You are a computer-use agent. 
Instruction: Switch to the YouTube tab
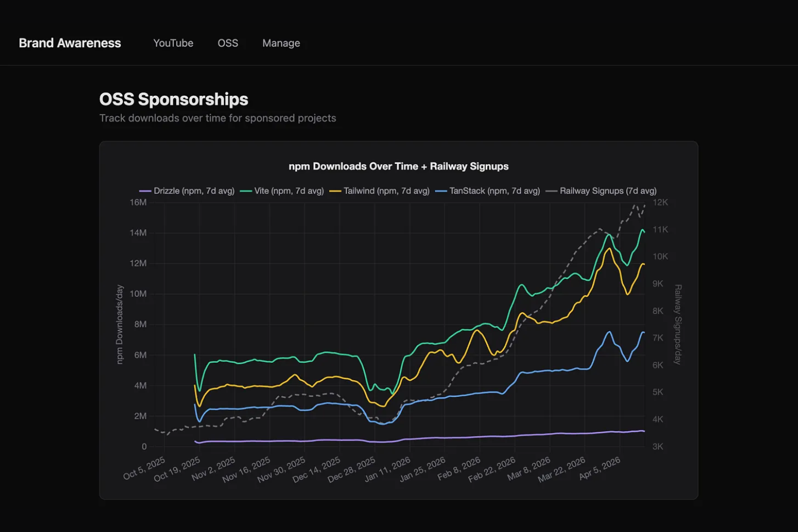173,43
